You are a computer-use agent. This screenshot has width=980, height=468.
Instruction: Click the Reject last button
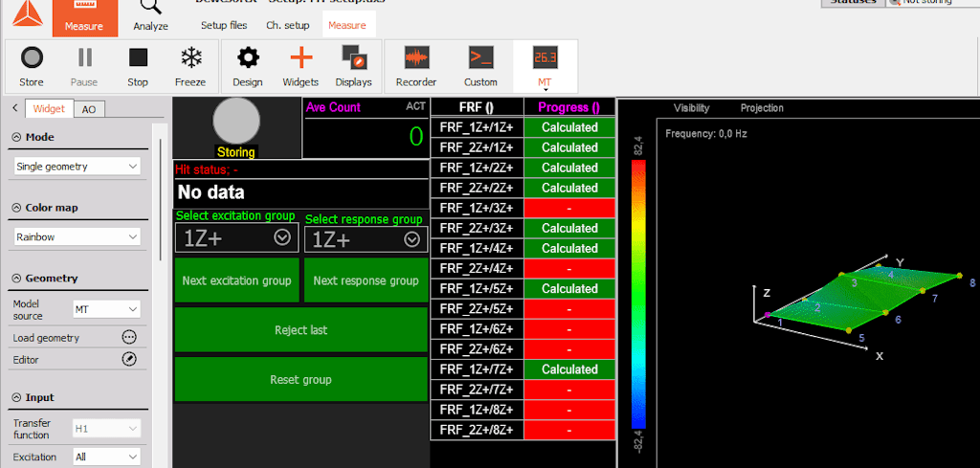(x=301, y=330)
